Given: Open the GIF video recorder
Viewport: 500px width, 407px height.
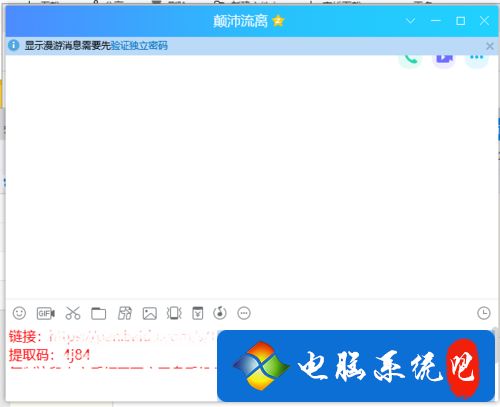Looking at the screenshot, I should tap(46, 313).
